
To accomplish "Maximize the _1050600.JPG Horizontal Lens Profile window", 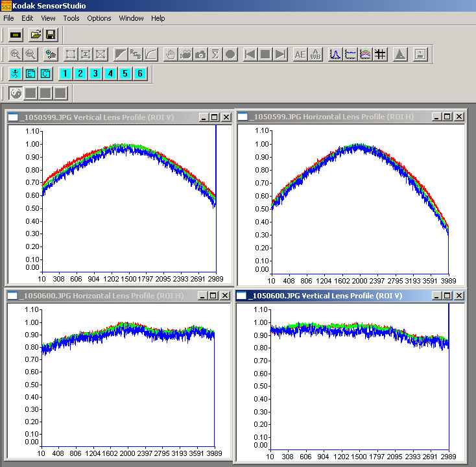I will point(213,296).
